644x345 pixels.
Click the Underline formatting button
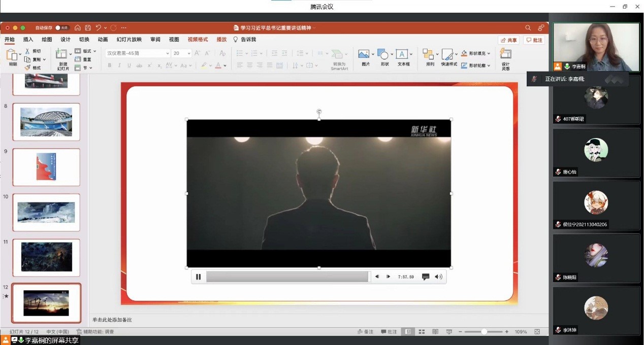pyautogui.click(x=130, y=65)
